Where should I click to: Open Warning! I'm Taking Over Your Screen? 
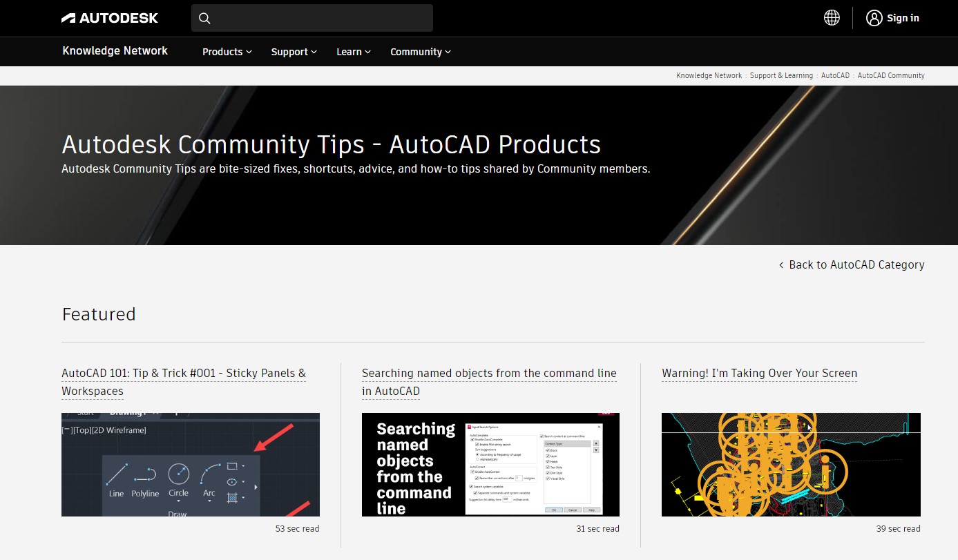click(759, 374)
